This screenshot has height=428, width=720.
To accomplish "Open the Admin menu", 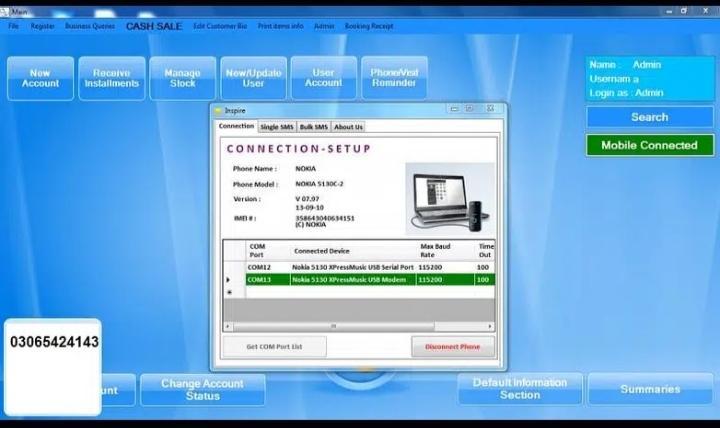I will click(324, 26).
